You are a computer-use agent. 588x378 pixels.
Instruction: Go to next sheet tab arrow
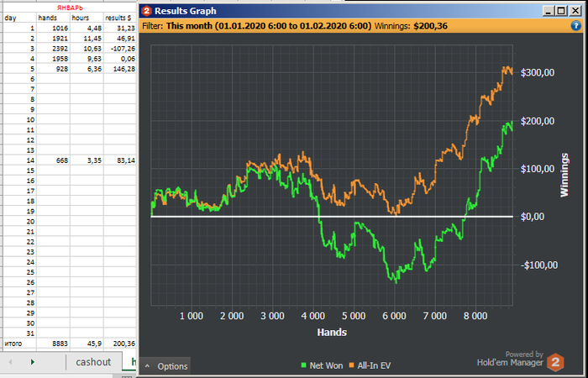coord(33,362)
